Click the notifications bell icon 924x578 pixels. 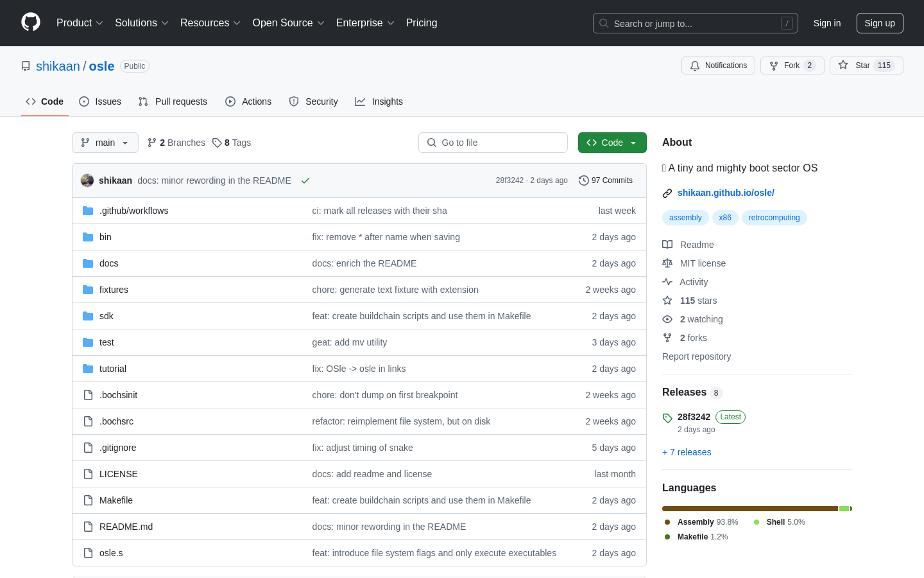[695, 66]
